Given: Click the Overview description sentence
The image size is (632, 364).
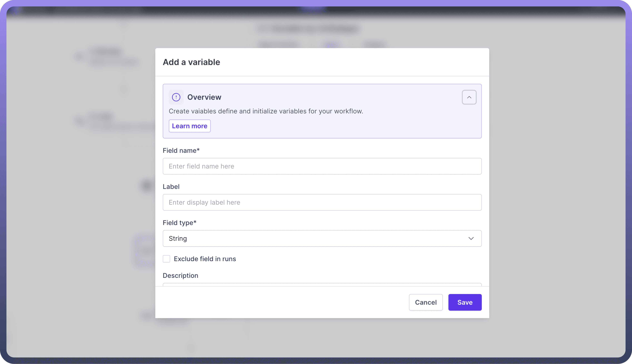Looking at the screenshot, I should click(266, 111).
